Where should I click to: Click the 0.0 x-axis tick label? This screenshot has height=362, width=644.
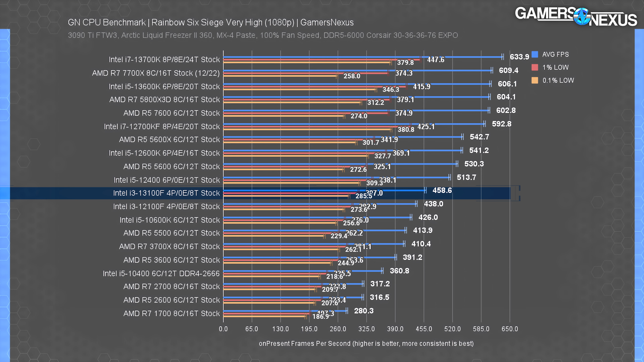click(223, 329)
